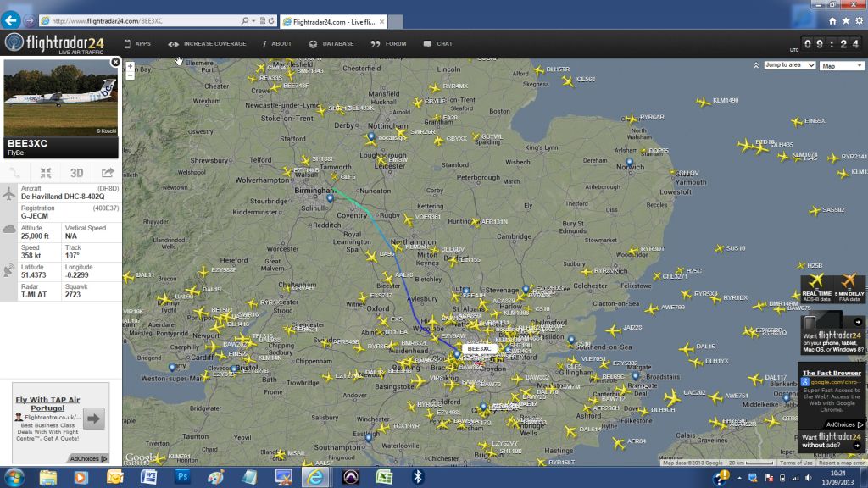Image resolution: width=868 pixels, height=488 pixels.
Task: Open the Windows Start menu
Action: 14,477
